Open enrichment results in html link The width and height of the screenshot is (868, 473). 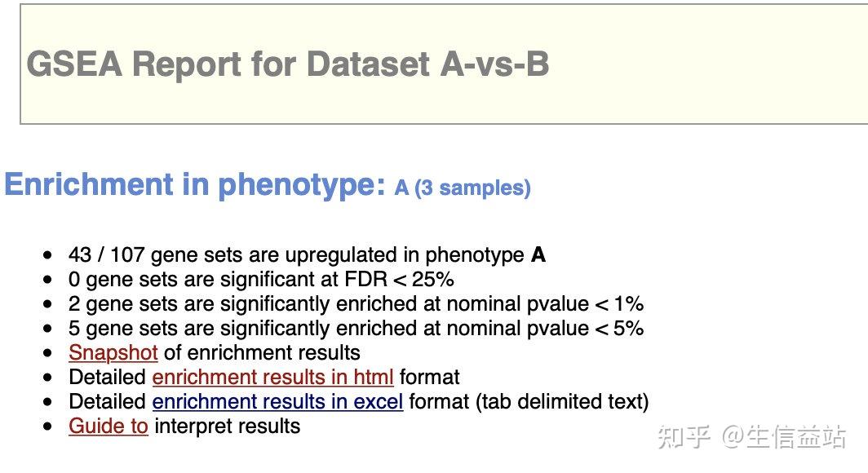[x=272, y=378]
